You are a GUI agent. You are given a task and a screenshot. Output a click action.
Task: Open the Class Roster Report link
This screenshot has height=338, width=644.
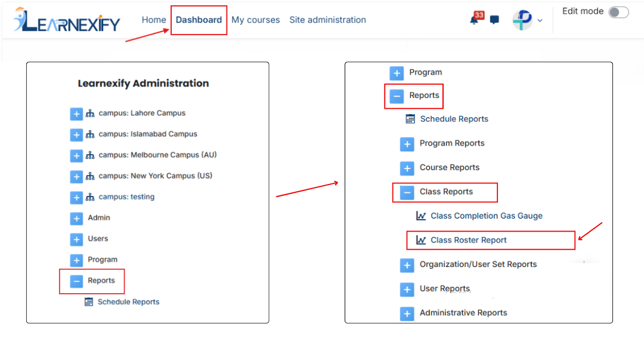469,240
